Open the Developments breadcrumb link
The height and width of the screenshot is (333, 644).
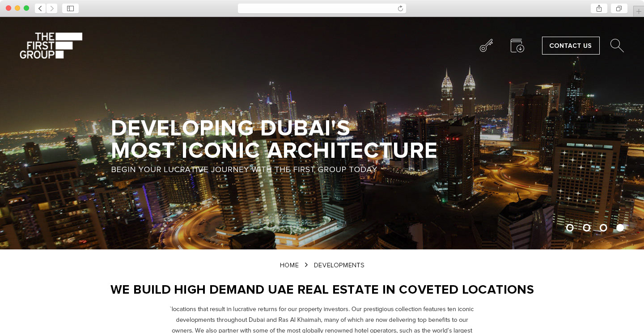[339, 265]
